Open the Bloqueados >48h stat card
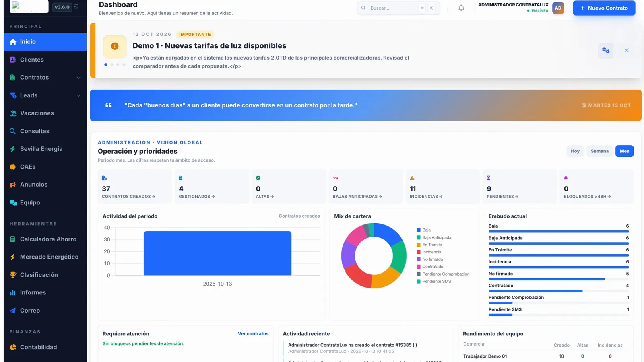Screen dimensions: 644x362 (597, 186)
